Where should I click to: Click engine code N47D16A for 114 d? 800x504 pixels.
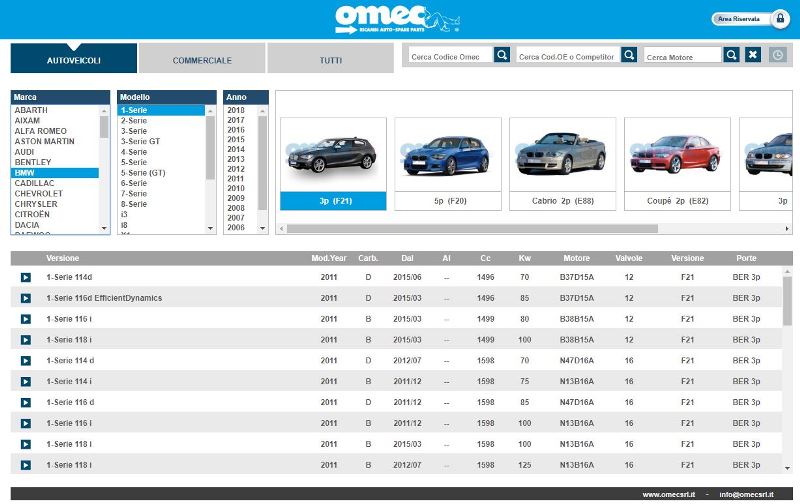577,361
